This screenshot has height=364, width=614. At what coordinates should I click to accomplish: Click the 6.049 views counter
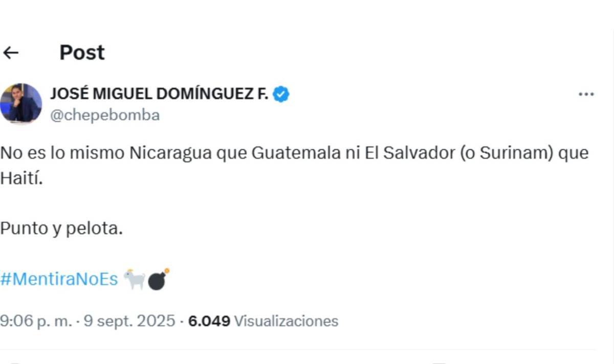click(209, 322)
